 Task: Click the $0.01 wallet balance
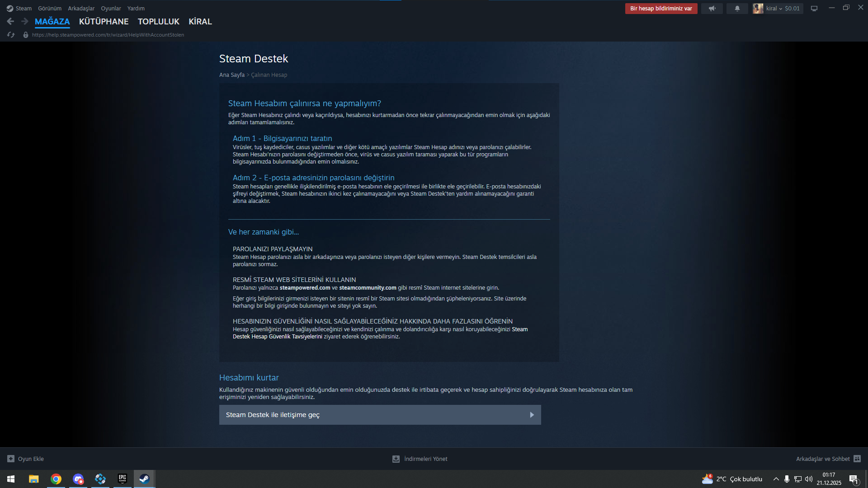(793, 9)
